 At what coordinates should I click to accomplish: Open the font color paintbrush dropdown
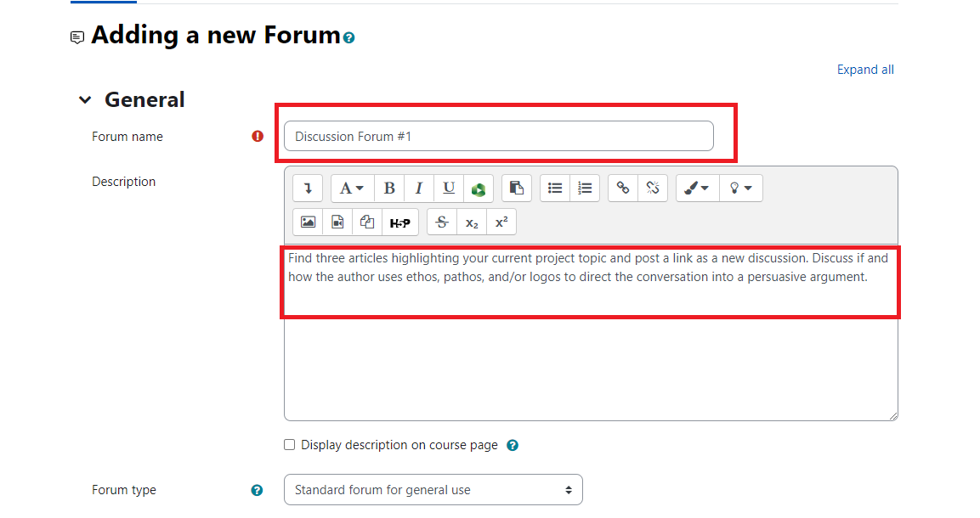[x=697, y=189]
